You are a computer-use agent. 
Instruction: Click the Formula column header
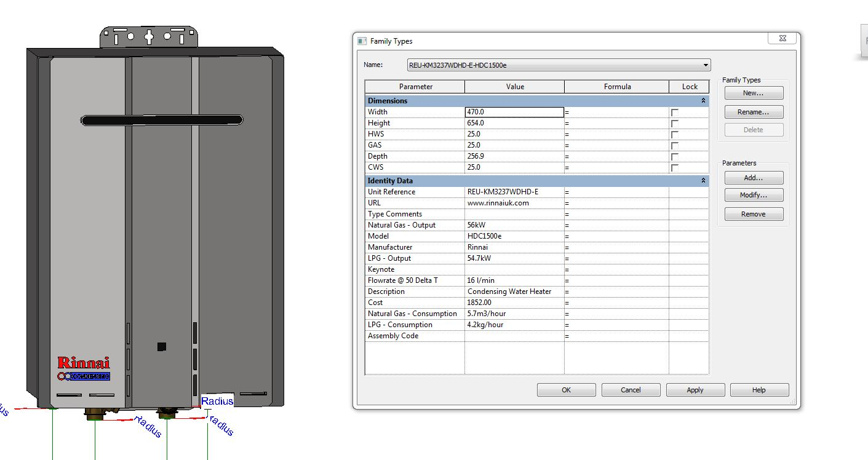pos(616,87)
